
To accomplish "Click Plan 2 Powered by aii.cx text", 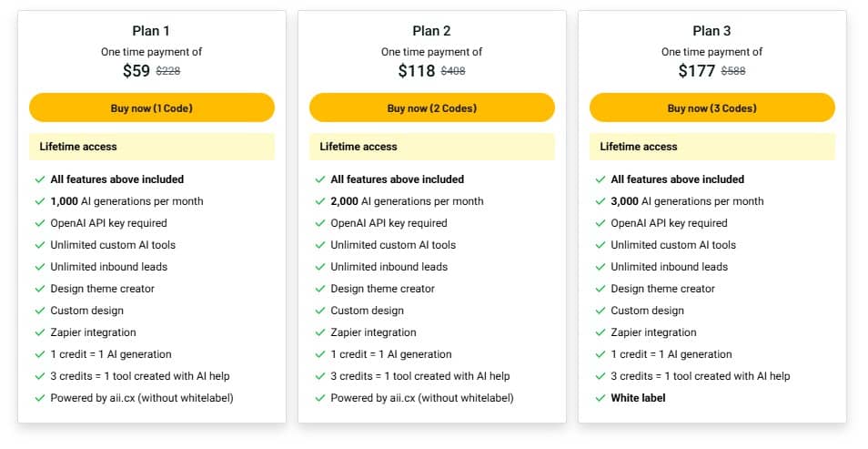I will (x=422, y=398).
